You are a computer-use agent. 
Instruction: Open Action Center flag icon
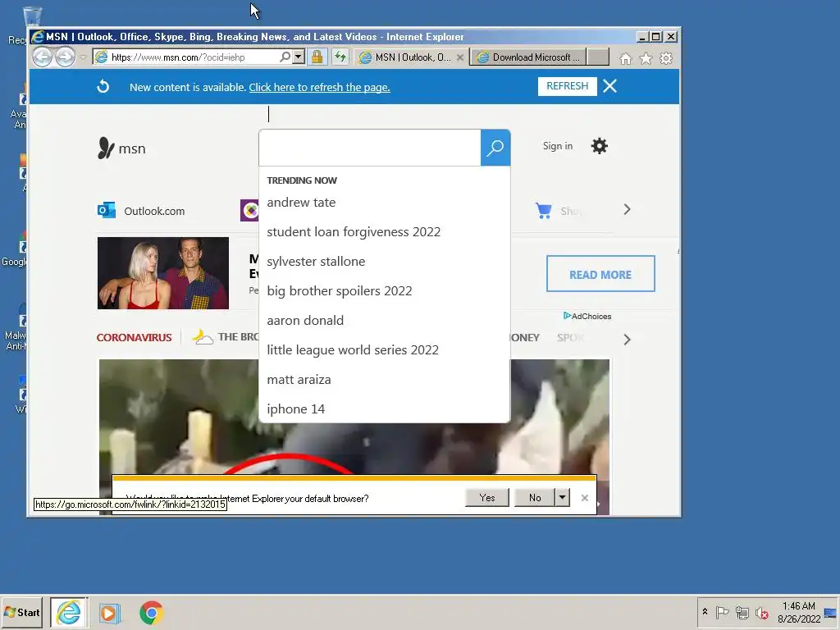click(722, 612)
